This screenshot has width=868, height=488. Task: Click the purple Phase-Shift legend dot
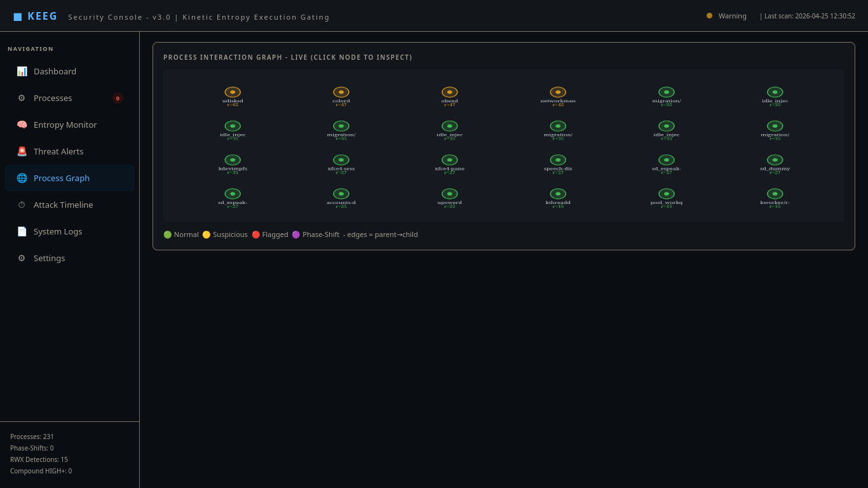(296, 234)
